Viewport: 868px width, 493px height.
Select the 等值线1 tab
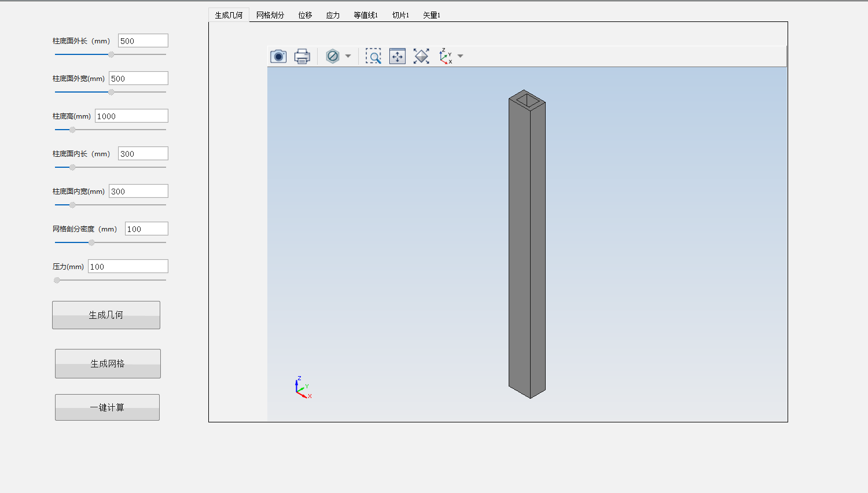pos(366,15)
